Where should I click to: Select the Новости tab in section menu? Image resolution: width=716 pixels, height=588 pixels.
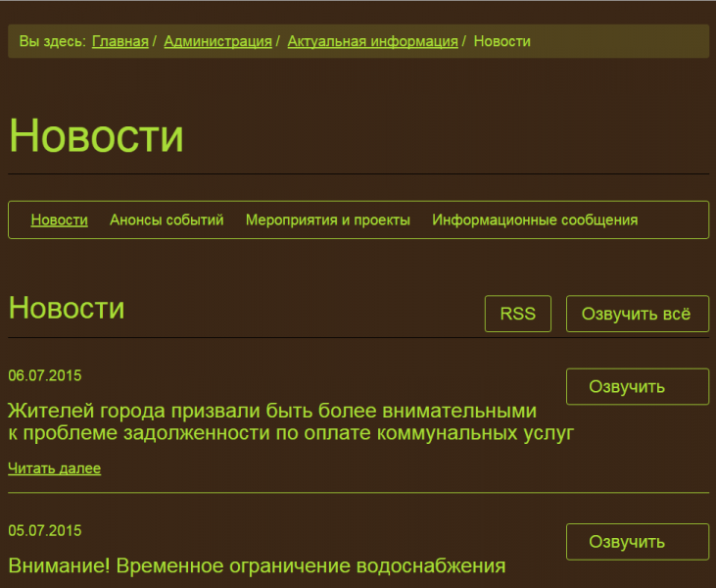59,220
